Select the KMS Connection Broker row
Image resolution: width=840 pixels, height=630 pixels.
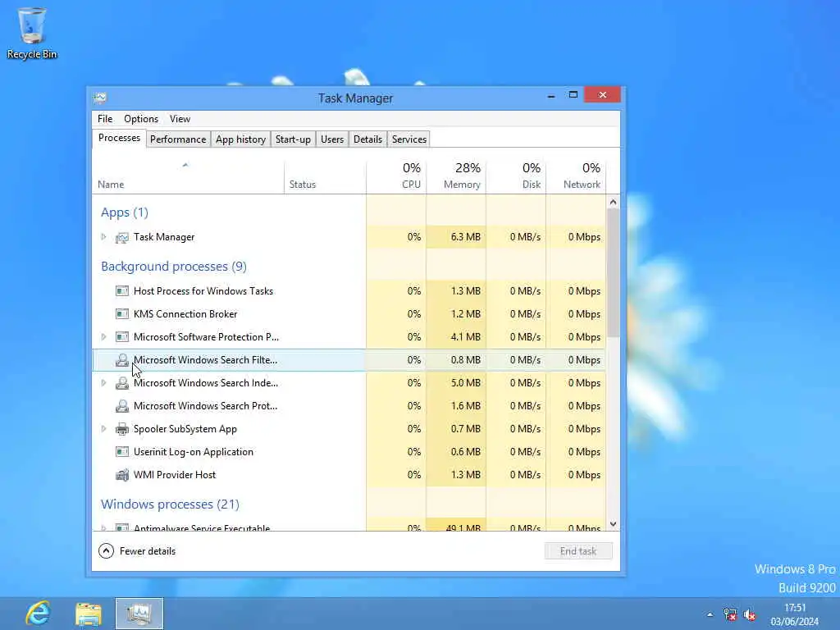pos(349,314)
